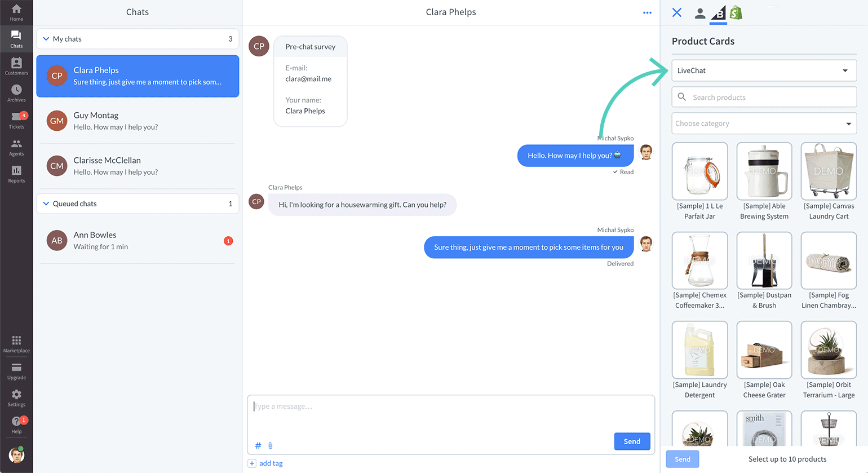Close the details panel with X
This screenshot has height=473, width=868.
click(677, 12)
